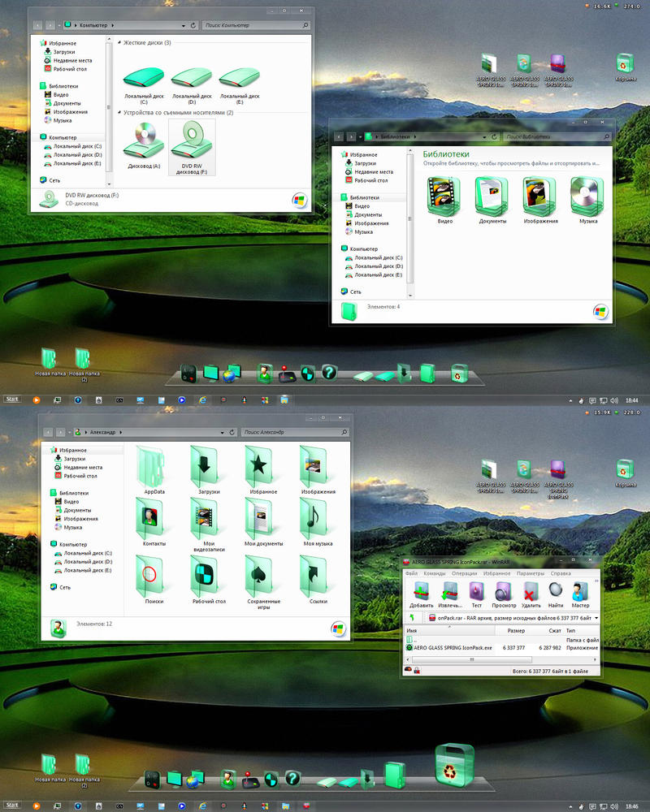The height and width of the screenshot is (812, 650).
Task: Click the Удалить icon in WinRAR toolbar
Action: [531, 593]
